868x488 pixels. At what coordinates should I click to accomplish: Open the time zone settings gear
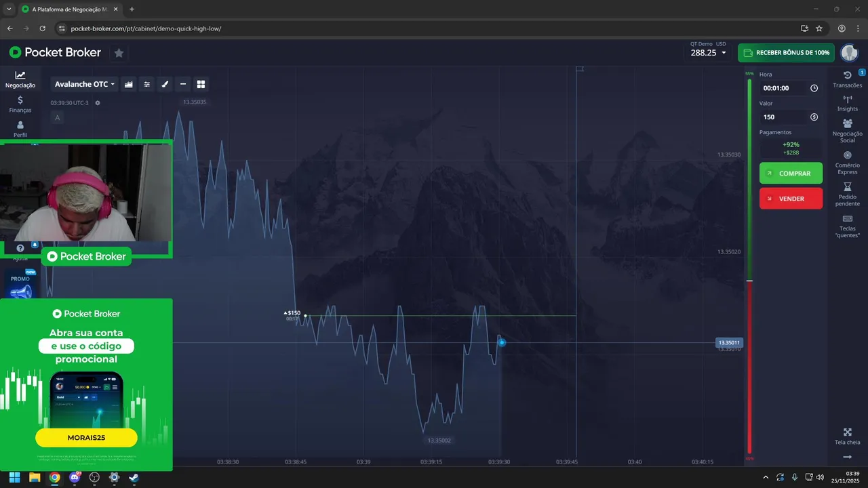point(98,103)
